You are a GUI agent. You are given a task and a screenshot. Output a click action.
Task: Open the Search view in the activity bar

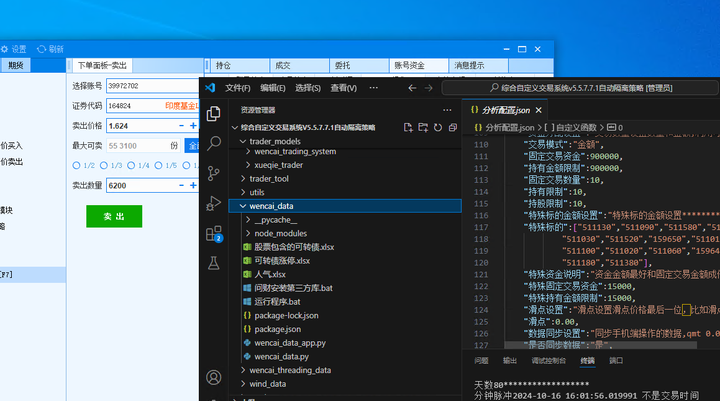point(214,143)
